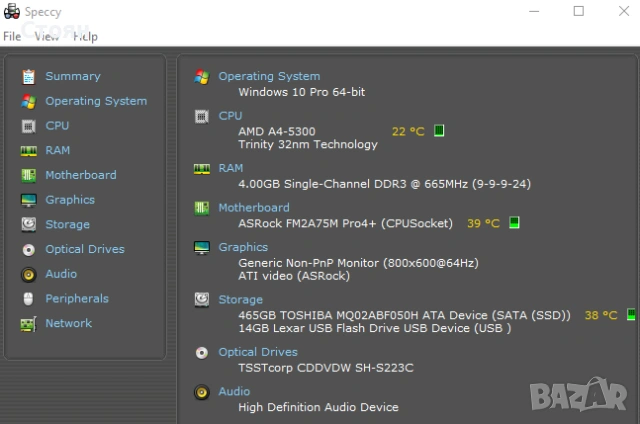Click the 'Generic Non-PnP Monitor' line
This screenshot has width=640, height=424.
coord(358,263)
